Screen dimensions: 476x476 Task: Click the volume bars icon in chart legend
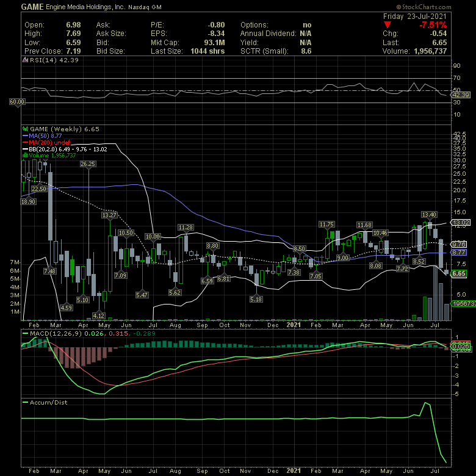click(26, 156)
